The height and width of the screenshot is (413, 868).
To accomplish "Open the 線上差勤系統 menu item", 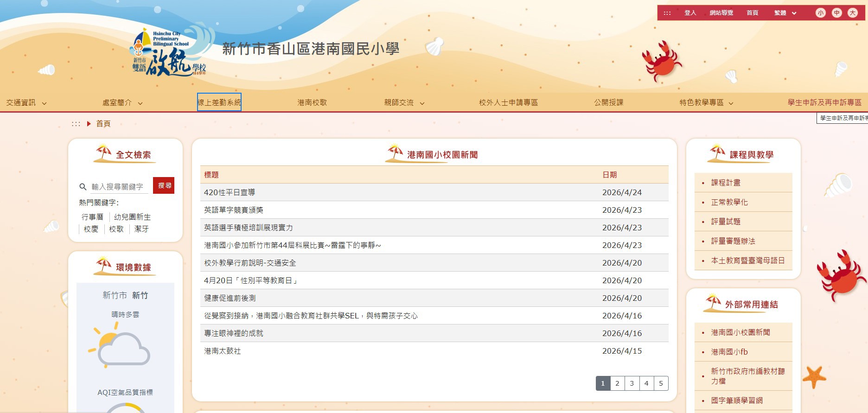I will [219, 102].
